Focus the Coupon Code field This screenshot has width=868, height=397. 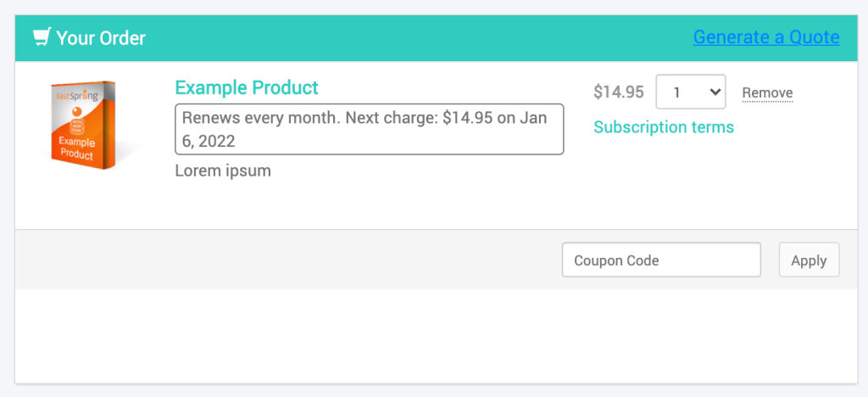point(661,260)
